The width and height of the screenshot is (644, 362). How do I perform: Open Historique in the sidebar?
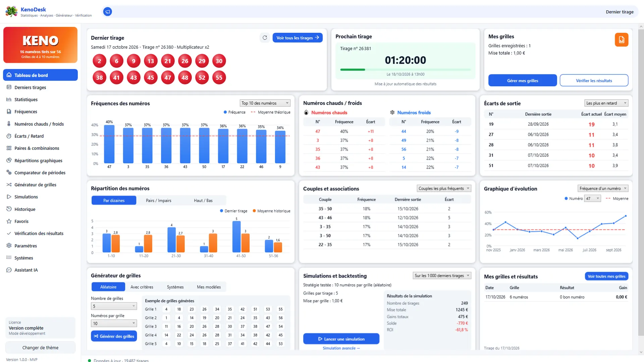pyautogui.click(x=40, y=209)
